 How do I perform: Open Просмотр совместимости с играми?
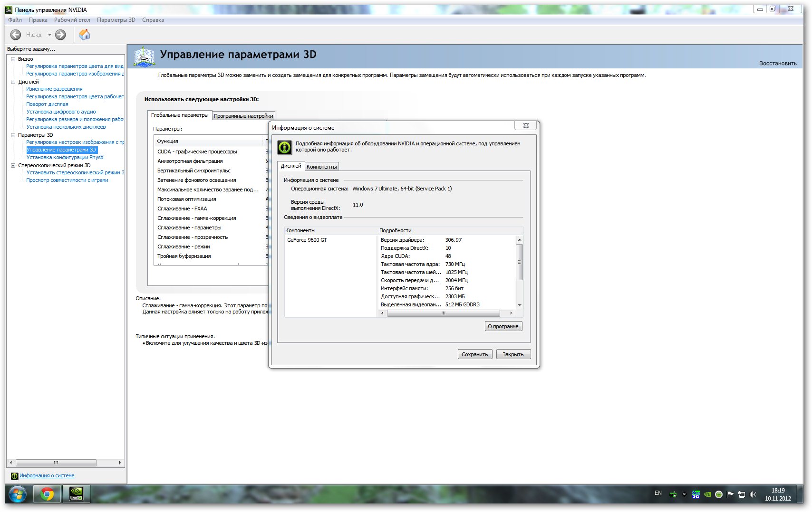point(67,180)
